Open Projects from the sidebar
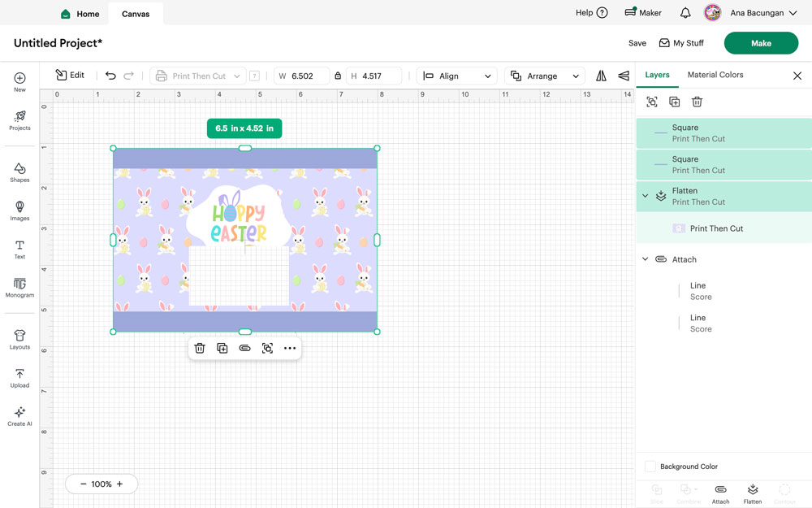The height and width of the screenshot is (508, 812). (19, 120)
